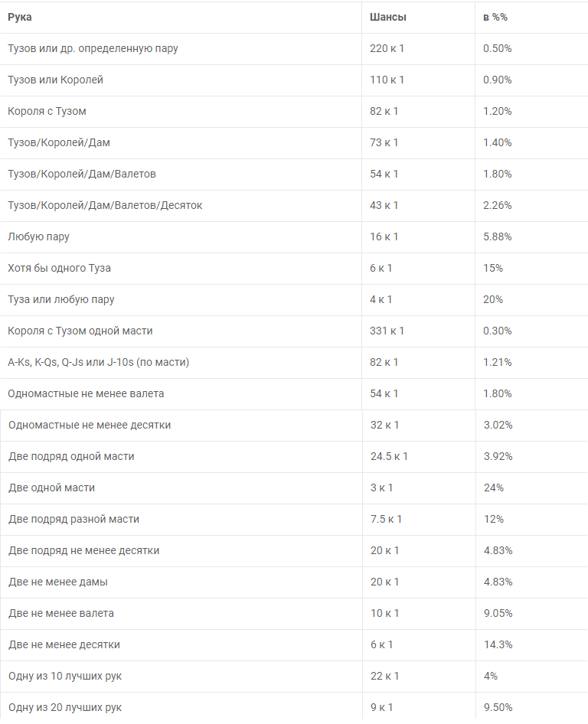588x724 pixels.
Task: Click the '43 к 1' odds cell
Action: point(384,205)
